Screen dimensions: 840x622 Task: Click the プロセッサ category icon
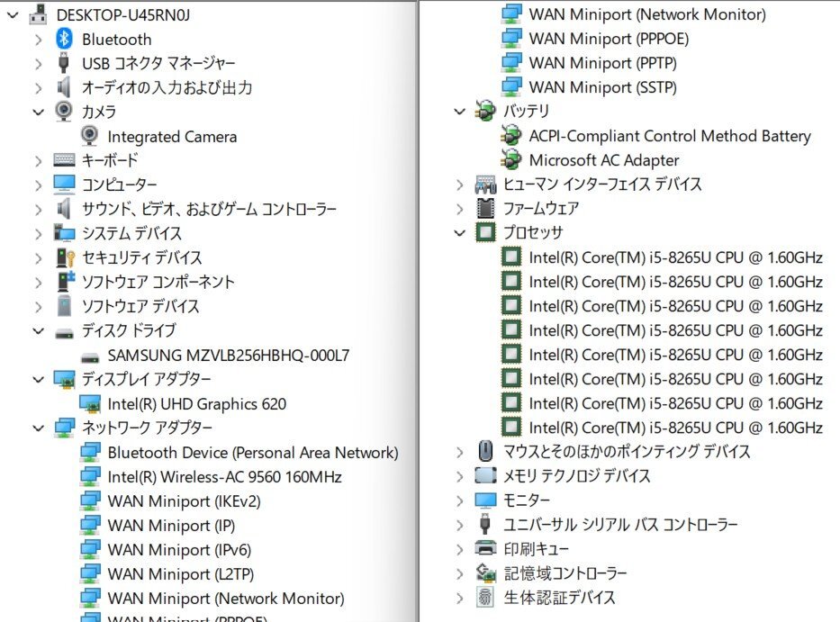click(x=485, y=232)
